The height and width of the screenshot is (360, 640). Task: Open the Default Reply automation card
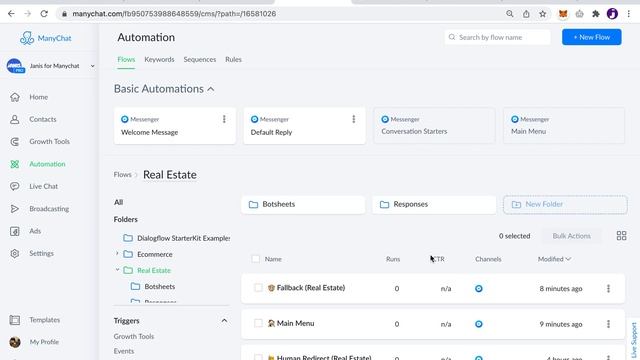[304, 125]
